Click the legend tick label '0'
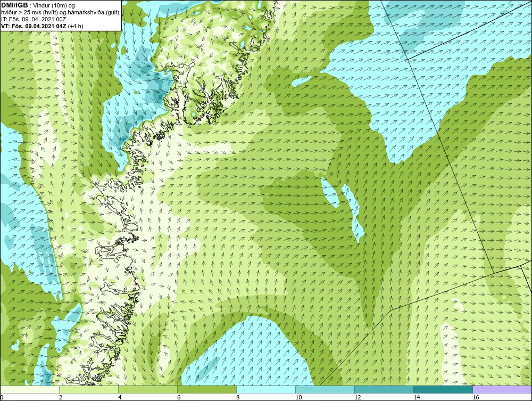The width and height of the screenshot is (532, 401). tap(2, 397)
